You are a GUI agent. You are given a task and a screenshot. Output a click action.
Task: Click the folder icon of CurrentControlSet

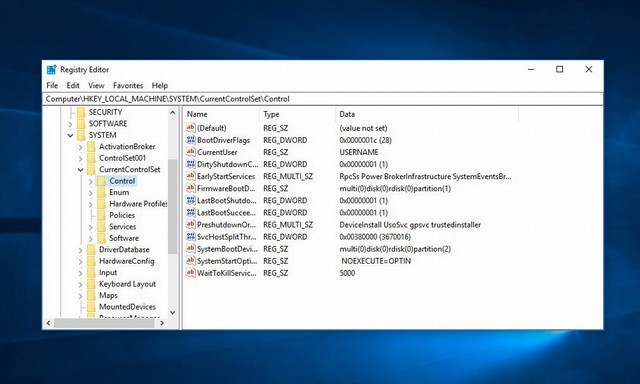91,169
